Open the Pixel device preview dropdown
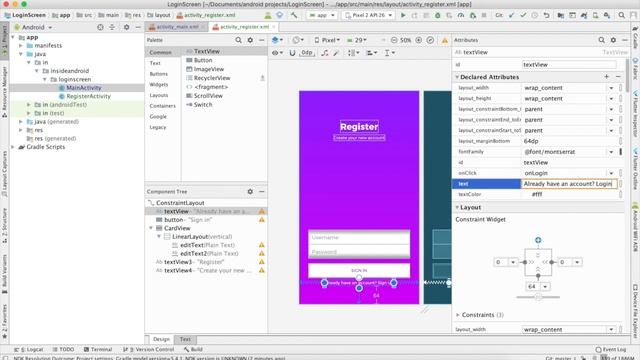Screen dimensions: 640x360 [327, 40]
